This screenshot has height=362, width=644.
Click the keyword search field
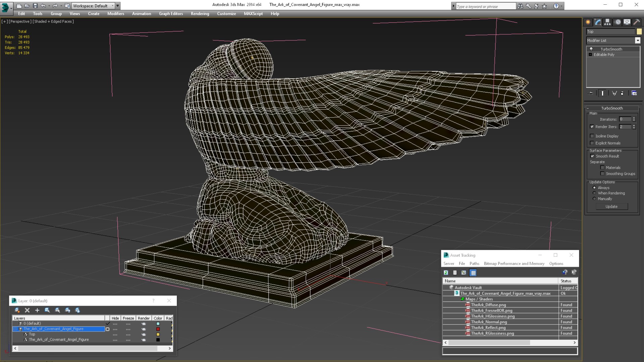pos(485,6)
